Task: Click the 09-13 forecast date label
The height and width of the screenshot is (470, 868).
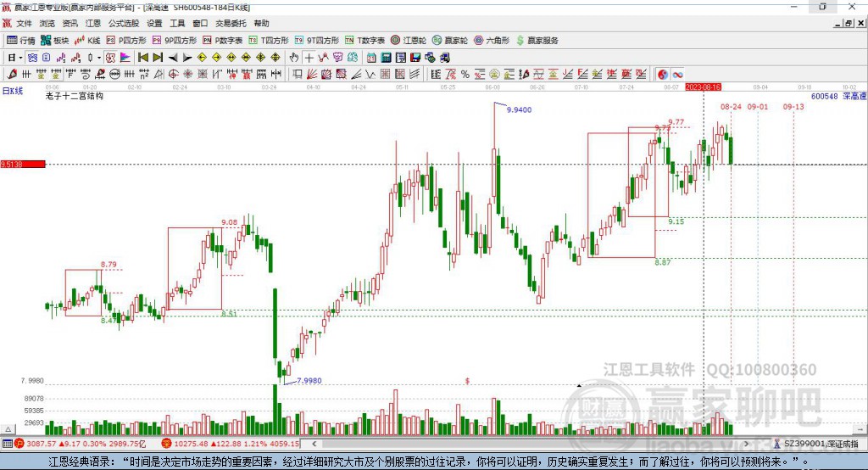Action: click(793, 106)
